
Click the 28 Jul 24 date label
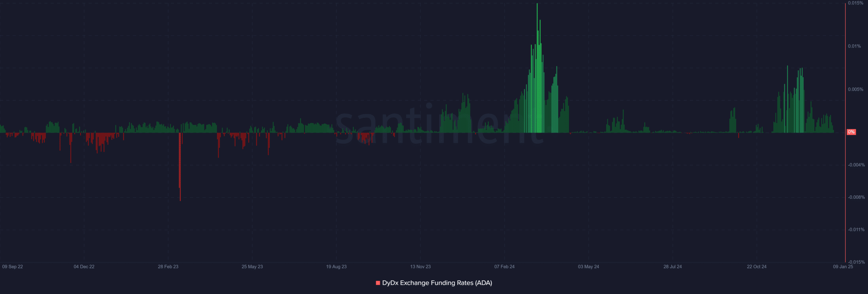click(x=673, y=267)
